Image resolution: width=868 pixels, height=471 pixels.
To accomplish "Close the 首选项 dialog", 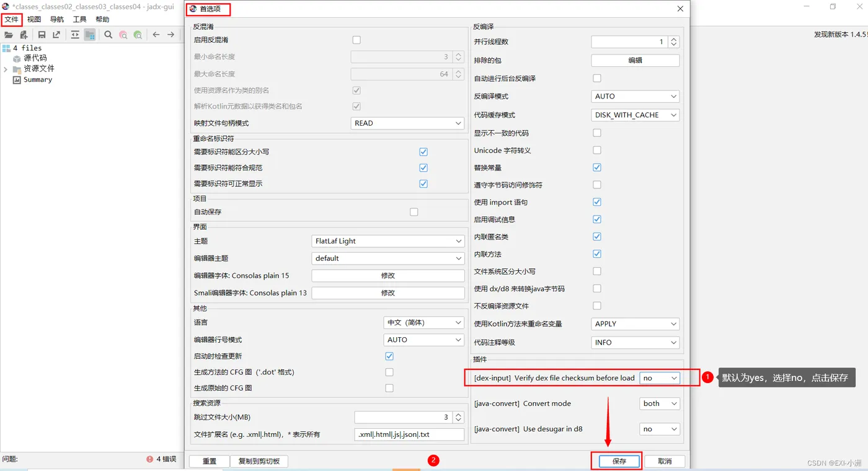I will click(x=680, y=9).
